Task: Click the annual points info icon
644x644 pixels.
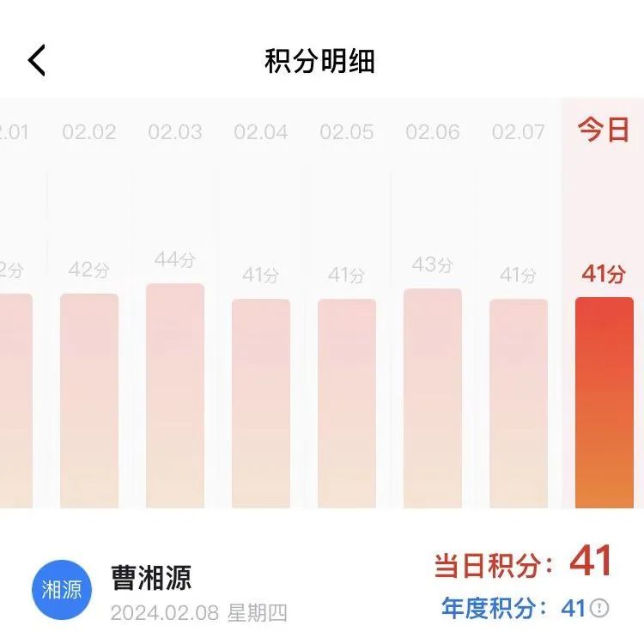Action: pyautogui.click(x=599, y=608)
